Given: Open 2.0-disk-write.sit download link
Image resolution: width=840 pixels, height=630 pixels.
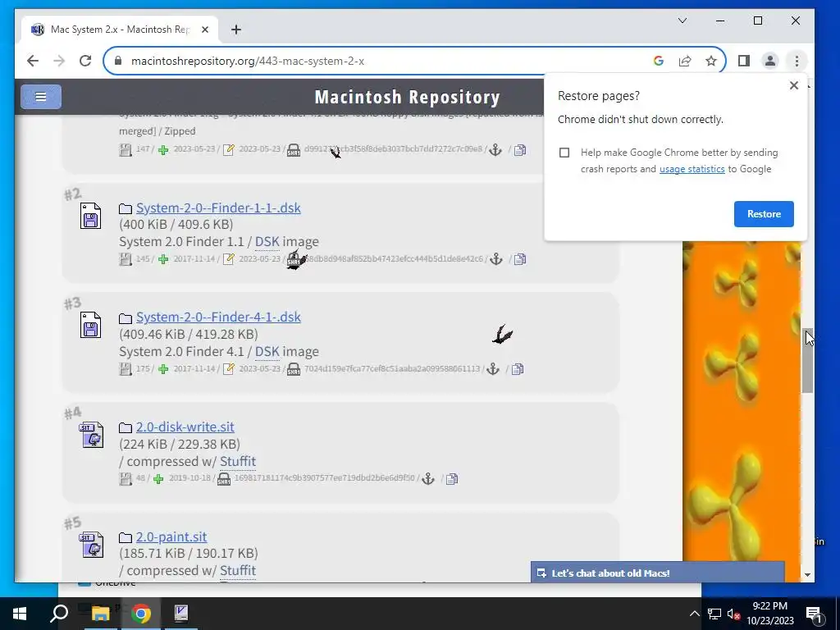Looking at the screenshot, I should [x=185, y=427].
